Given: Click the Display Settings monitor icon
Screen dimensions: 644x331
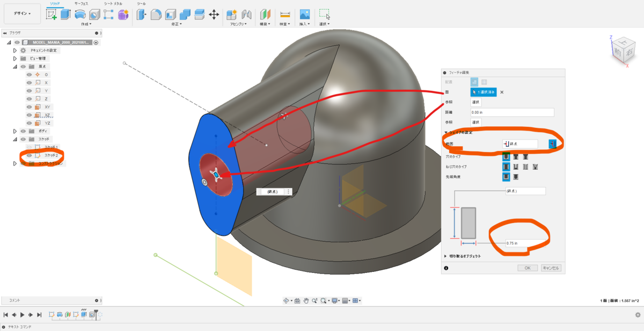Looking at the screenshot, I should coord(334,300).
